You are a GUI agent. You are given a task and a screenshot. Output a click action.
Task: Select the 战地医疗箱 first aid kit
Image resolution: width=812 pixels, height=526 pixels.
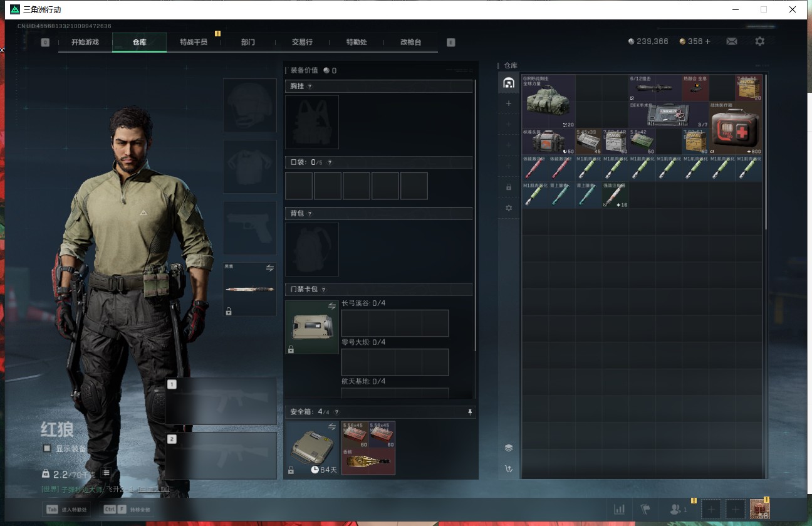(736, 128)
